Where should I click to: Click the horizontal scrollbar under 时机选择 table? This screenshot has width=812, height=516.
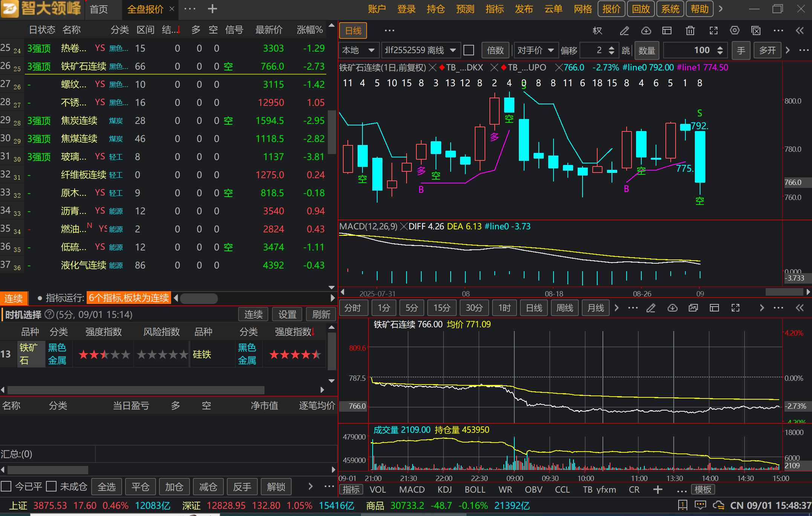click(136, 390)
